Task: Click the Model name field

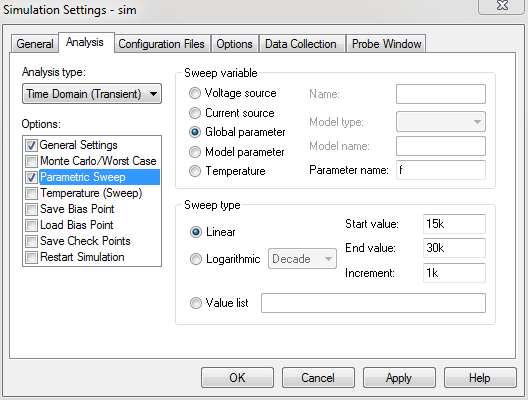Action: pos(441,146)
